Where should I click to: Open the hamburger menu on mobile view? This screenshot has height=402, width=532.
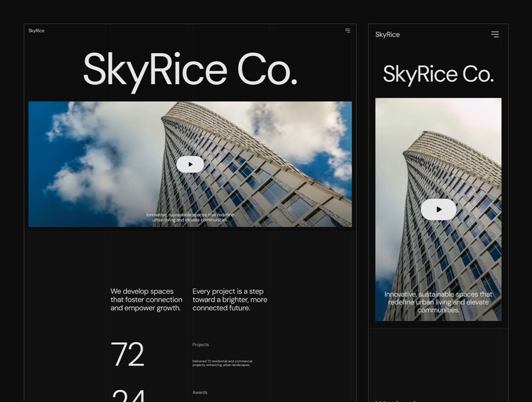coord(495,34)
